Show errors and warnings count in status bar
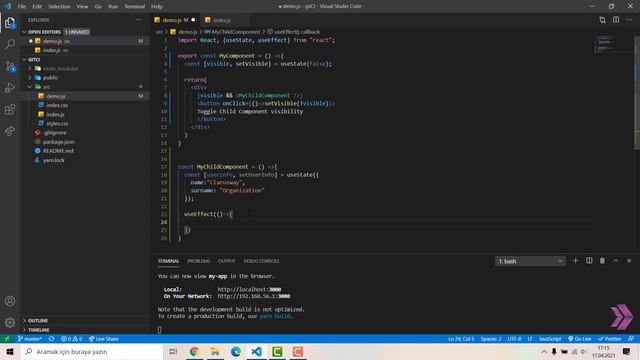640x360 pixels. 71,339
